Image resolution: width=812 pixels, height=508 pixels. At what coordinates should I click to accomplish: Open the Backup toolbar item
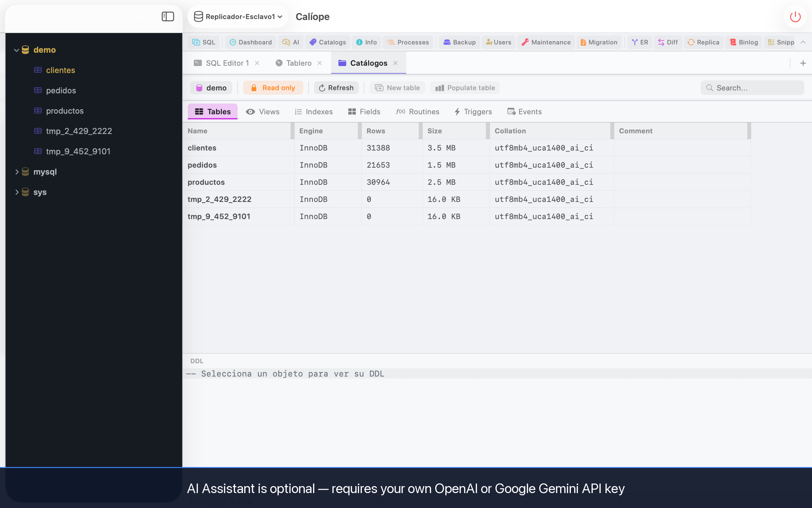[x=460, y=42]
